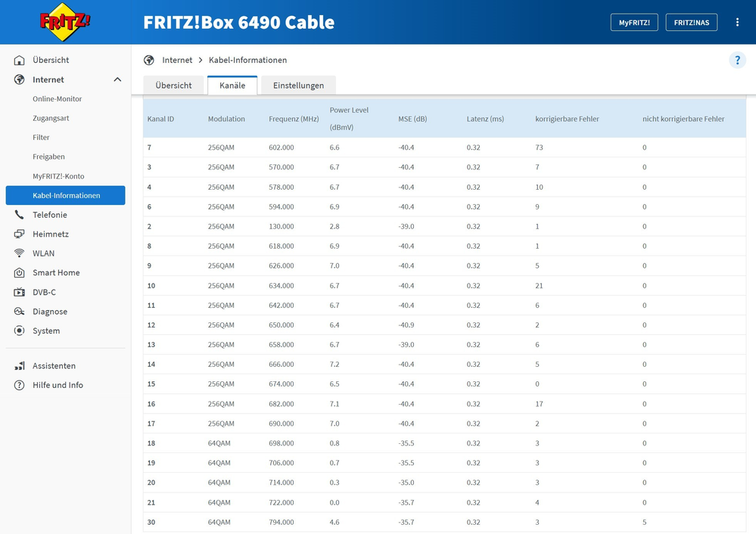Select the Kanäle tab
The height and width of the screenshot is (534, 756).
232,85
